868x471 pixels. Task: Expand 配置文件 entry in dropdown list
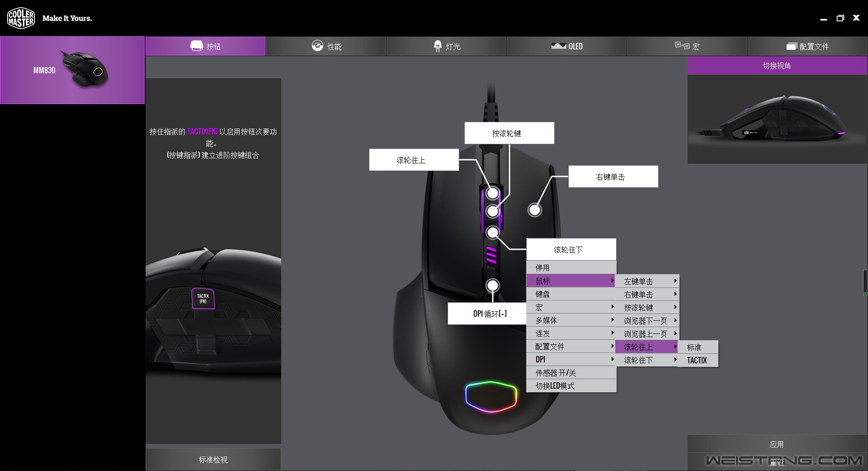(571, 346)
